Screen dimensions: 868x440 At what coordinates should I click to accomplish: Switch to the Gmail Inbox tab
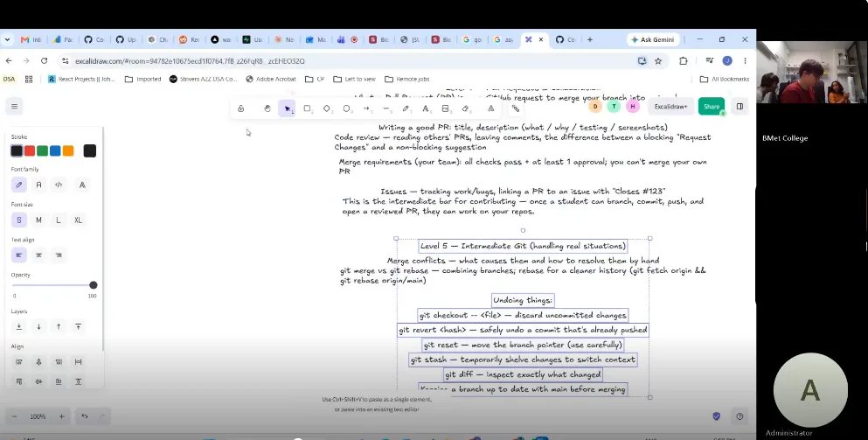(x=31, y=39)
